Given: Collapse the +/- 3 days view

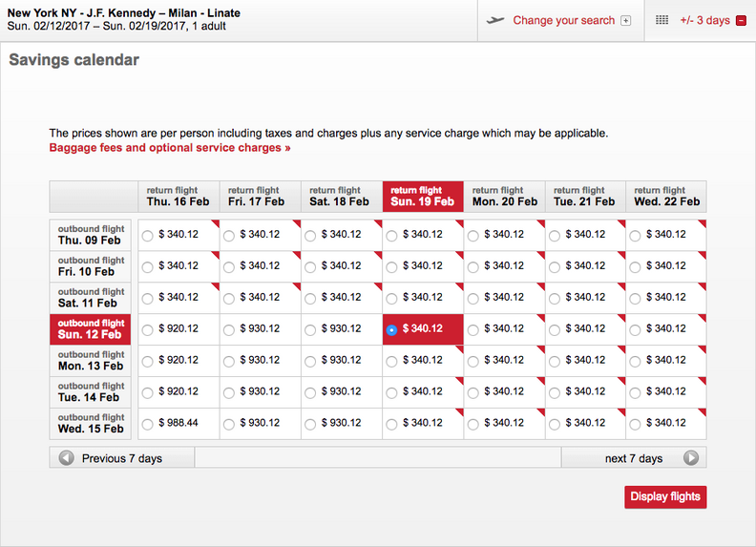Looking at the screenshot, I should point(704,20).
